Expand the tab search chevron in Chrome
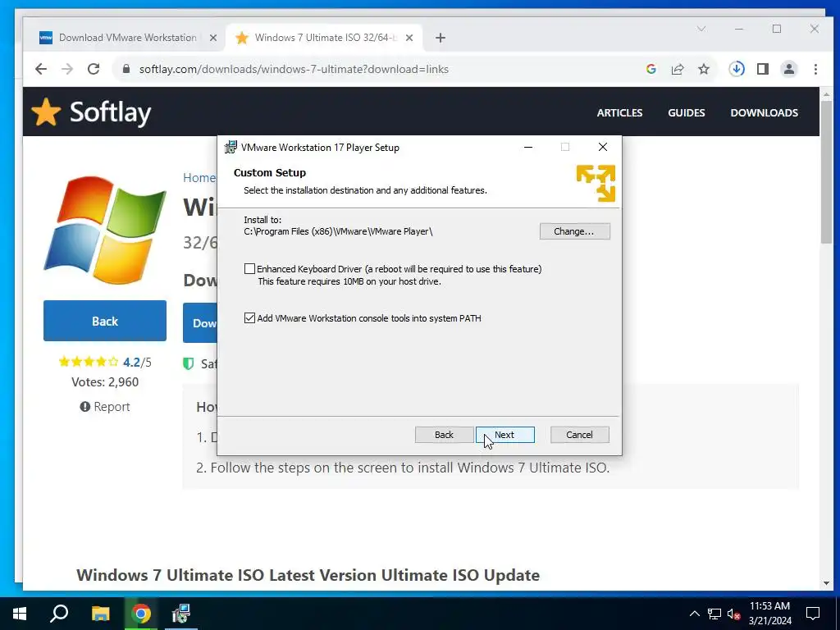This screenshot has height=630, width=840. pos(701,29)
